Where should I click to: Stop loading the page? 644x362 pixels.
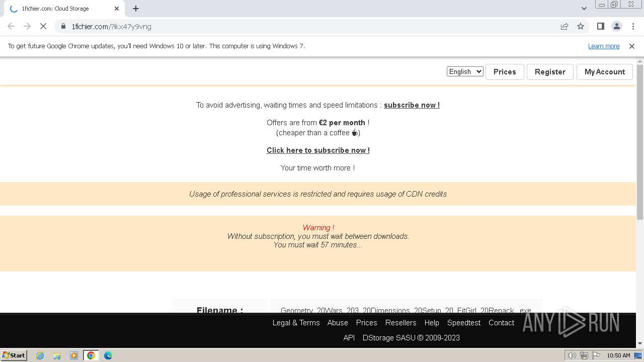click(x=43, y=26)
